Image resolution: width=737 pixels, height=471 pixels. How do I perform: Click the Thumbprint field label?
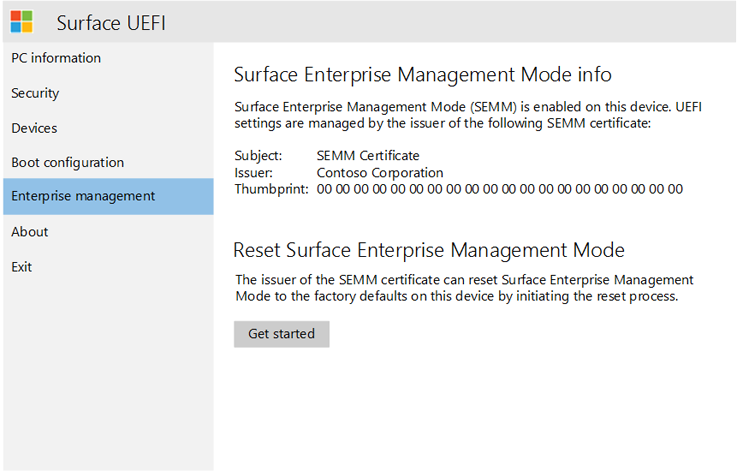coord(271,189)
